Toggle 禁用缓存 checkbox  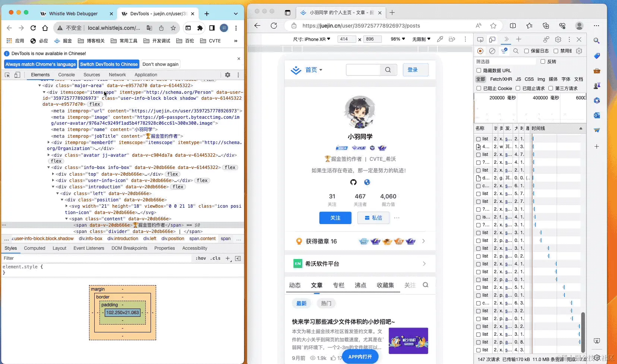click(x=556, y=51)
